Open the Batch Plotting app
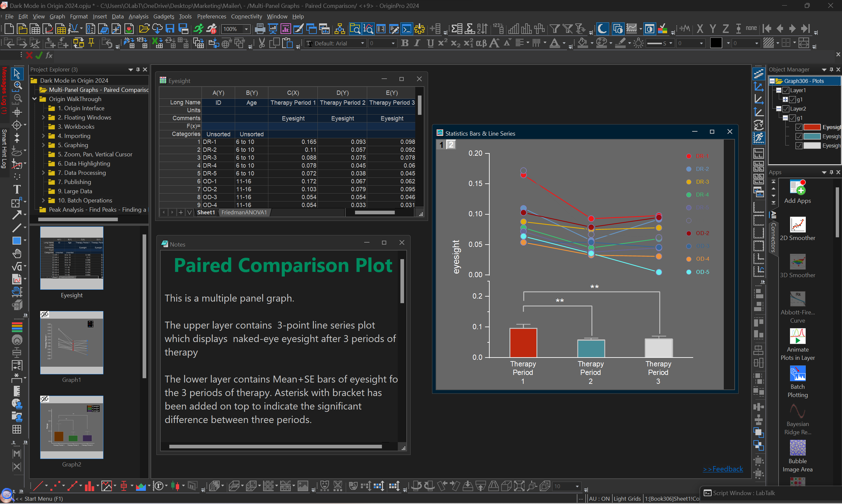The width and height of the screenshot is (842, 504). (797, 374)
